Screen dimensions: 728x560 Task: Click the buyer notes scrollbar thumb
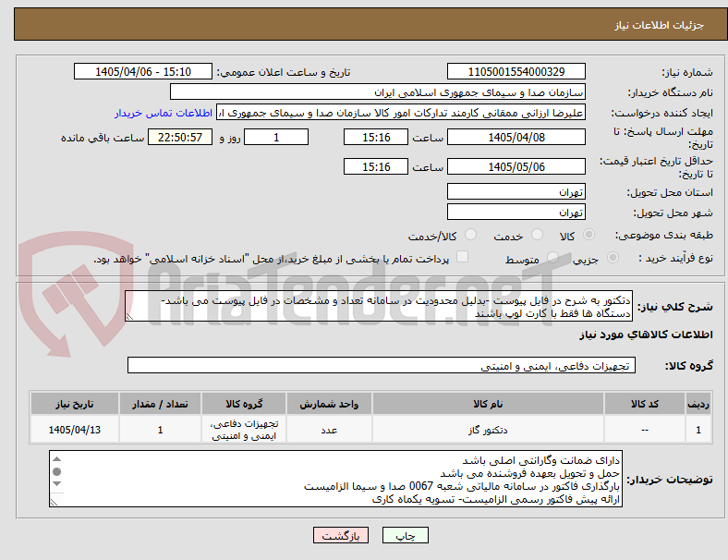[56, 472]
